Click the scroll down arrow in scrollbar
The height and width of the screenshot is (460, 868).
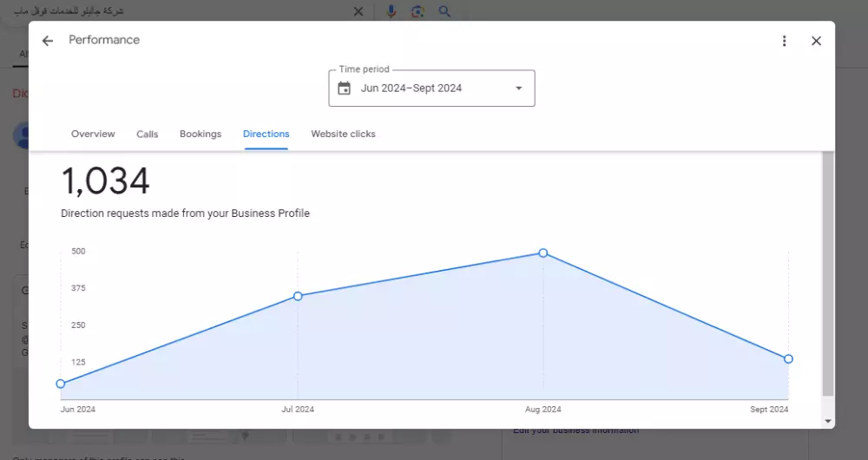[x=828, y=421]
